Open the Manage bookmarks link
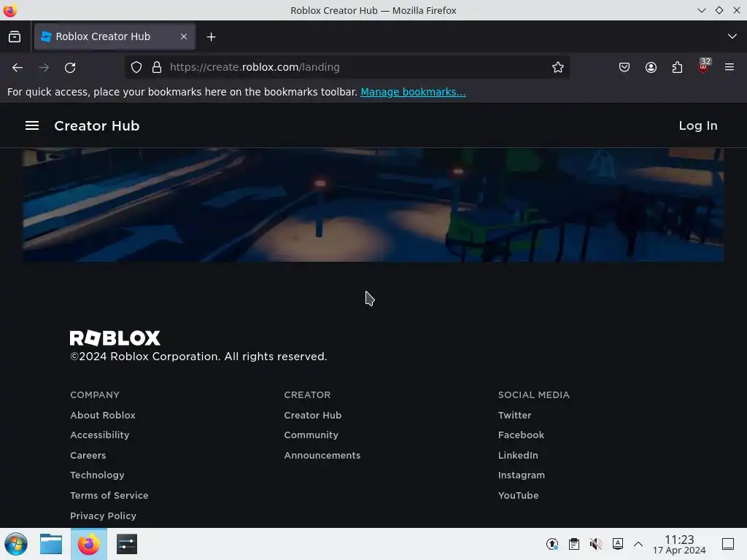This screenshot has height=560, width=747. pyautogui.click(x=413, y=92)
